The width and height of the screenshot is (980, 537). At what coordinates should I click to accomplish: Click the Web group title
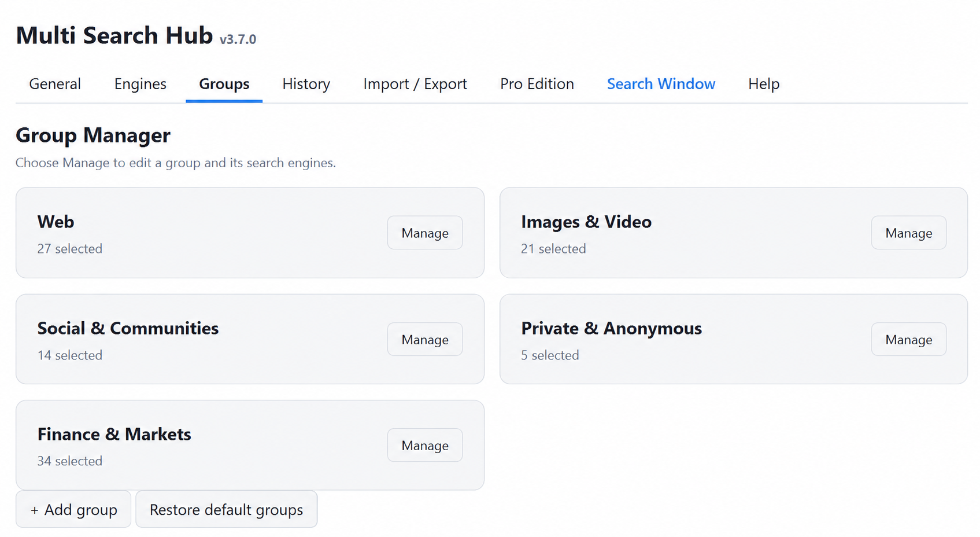pyautogui.click(x=56, y=222)
